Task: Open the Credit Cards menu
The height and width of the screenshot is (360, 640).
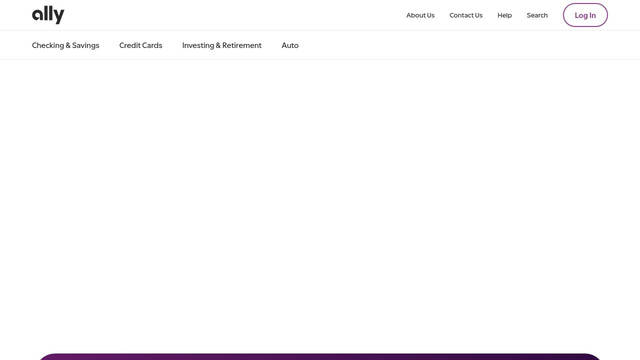Action: 140,45
